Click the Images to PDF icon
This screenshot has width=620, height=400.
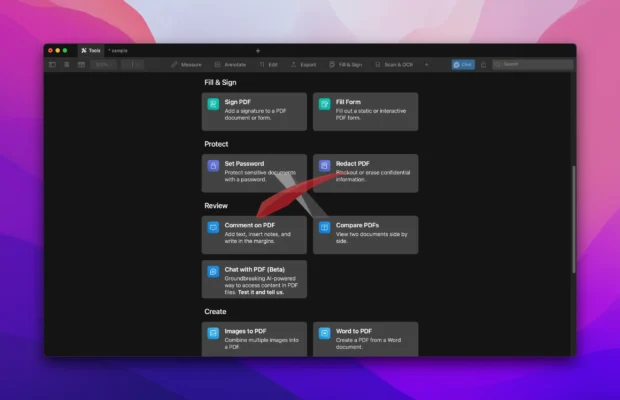(213, 334)
